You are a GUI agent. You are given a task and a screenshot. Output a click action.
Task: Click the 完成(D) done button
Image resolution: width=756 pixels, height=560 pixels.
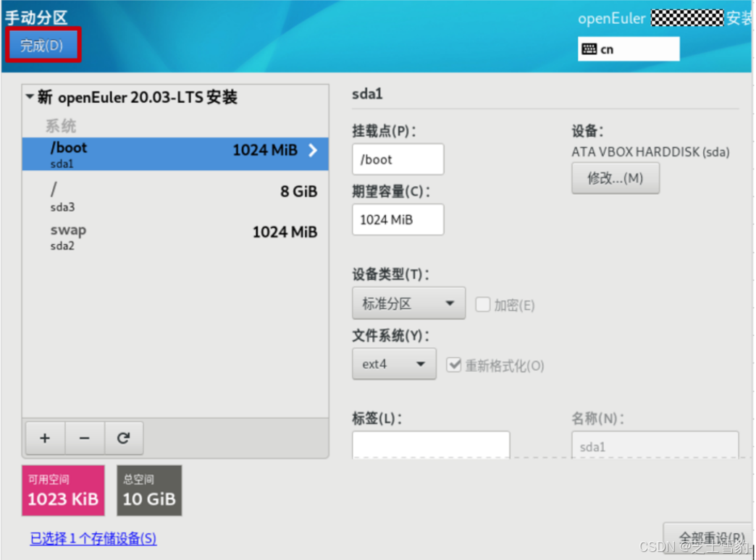[x=43, y=46]
